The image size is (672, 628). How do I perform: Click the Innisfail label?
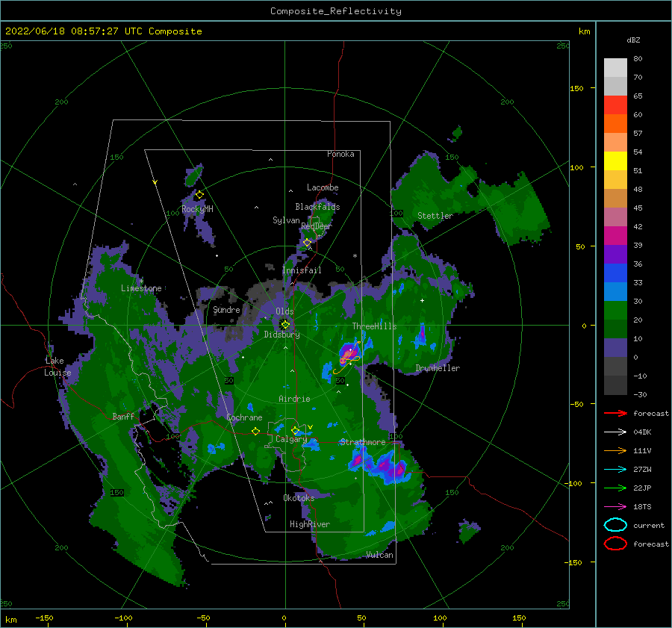click(302, 270)
